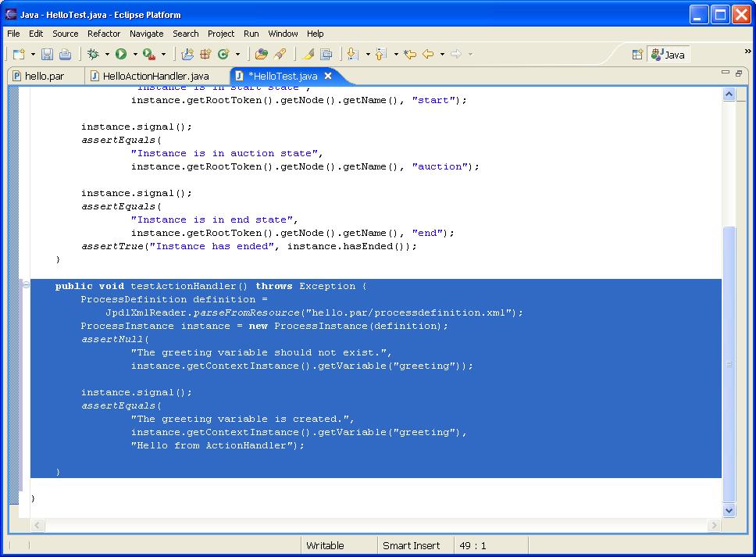Open the Previous Annotation dropdown arrow

pos(396,54)
